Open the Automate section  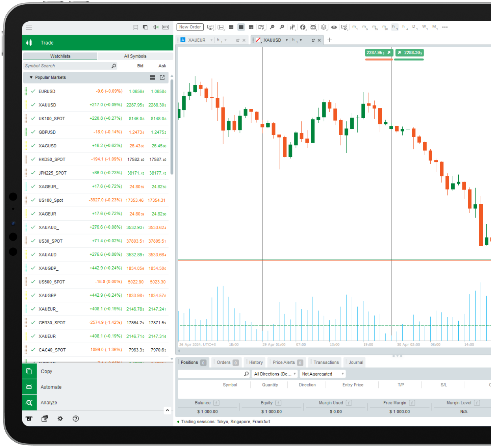click(x=98, y=387)
